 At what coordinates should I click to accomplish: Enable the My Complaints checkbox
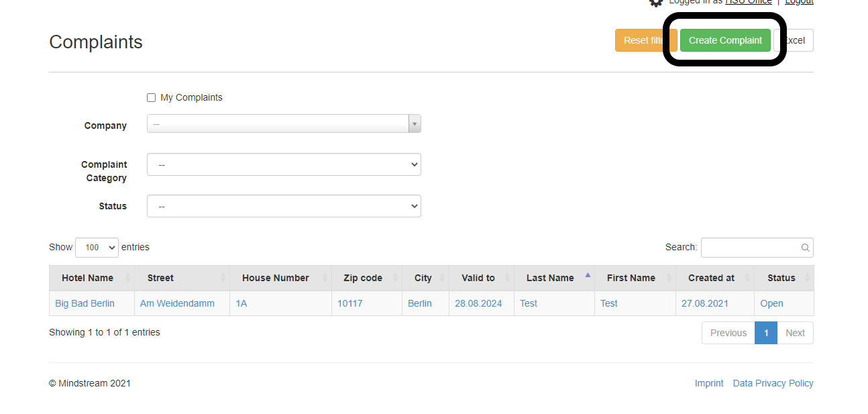click(x=151, y=98)
